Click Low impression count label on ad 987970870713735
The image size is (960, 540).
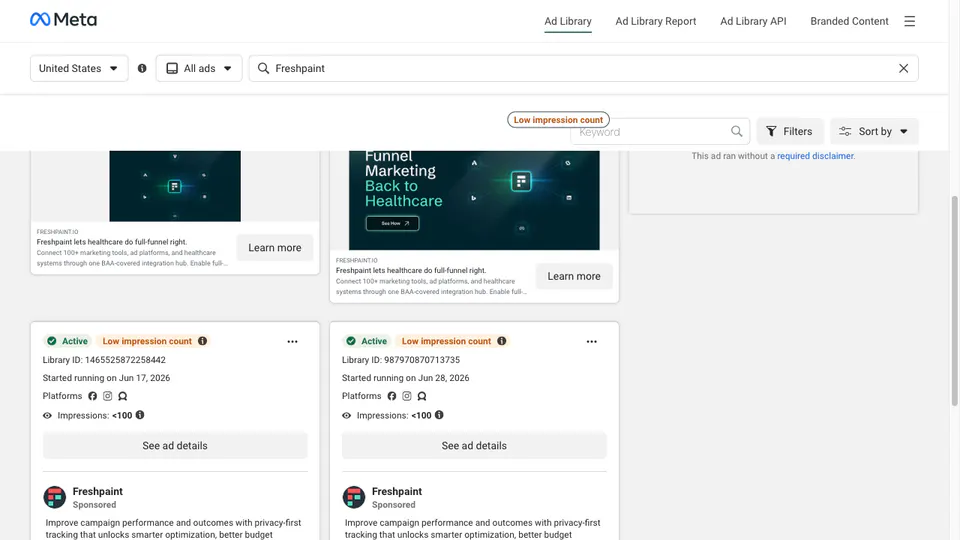(x=446, y=341)
